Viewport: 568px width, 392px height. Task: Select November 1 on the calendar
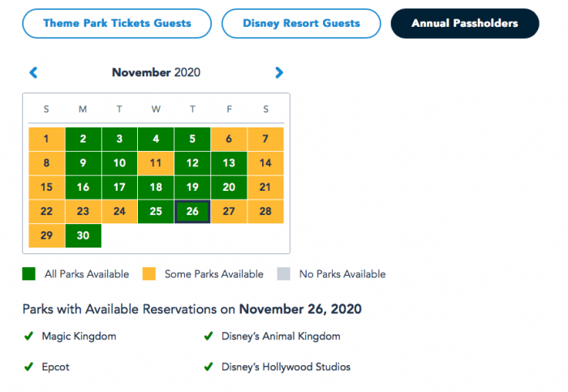[46, 139]
